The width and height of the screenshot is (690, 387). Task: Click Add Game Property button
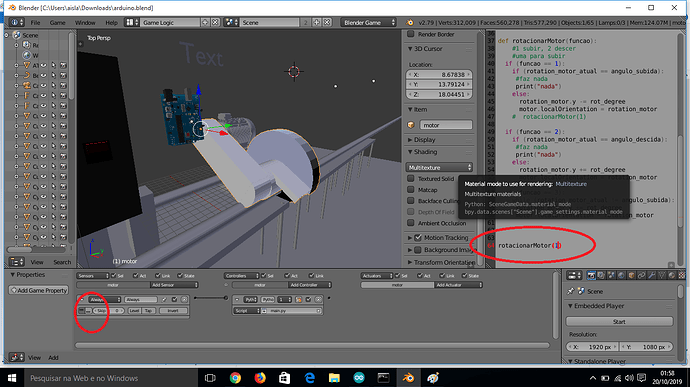pos(39,290)
